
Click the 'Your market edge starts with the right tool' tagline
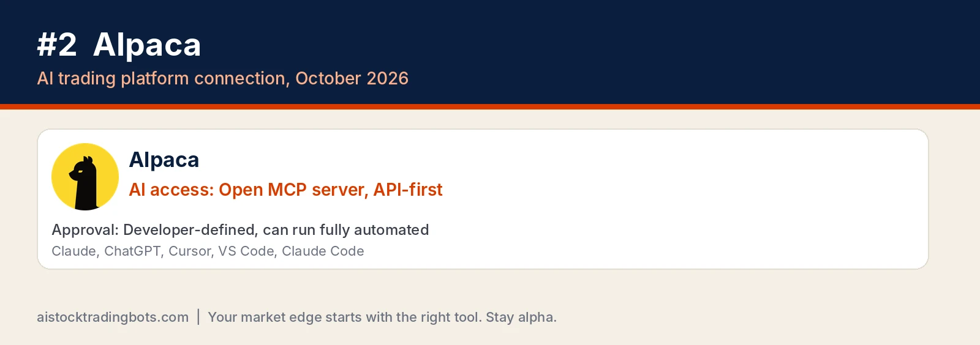344,317
